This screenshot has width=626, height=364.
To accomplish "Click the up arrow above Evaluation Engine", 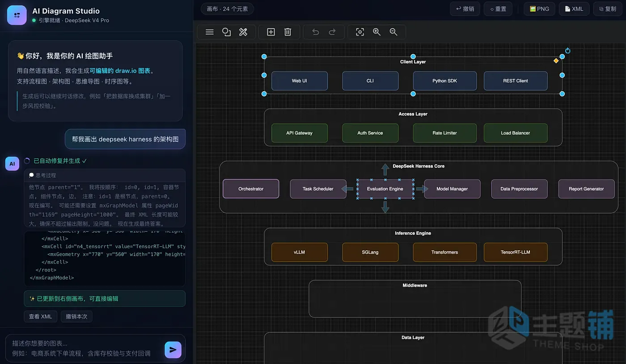I will coord(385,170).
